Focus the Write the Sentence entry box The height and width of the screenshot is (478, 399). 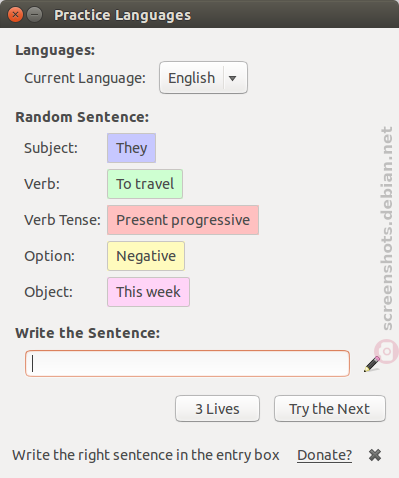[187, 363]
